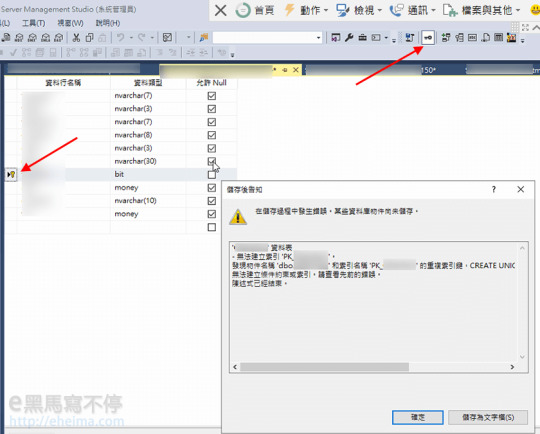Click the Copy icon
This screenshot has width=540, height=434.
pyautogui.click(x=90, y=38)
